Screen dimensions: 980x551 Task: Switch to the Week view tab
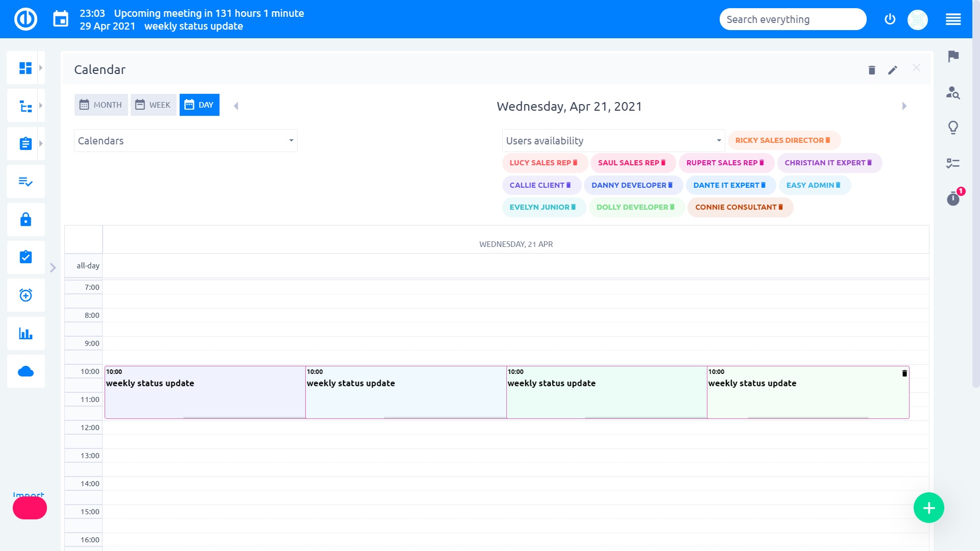point(153,105)
